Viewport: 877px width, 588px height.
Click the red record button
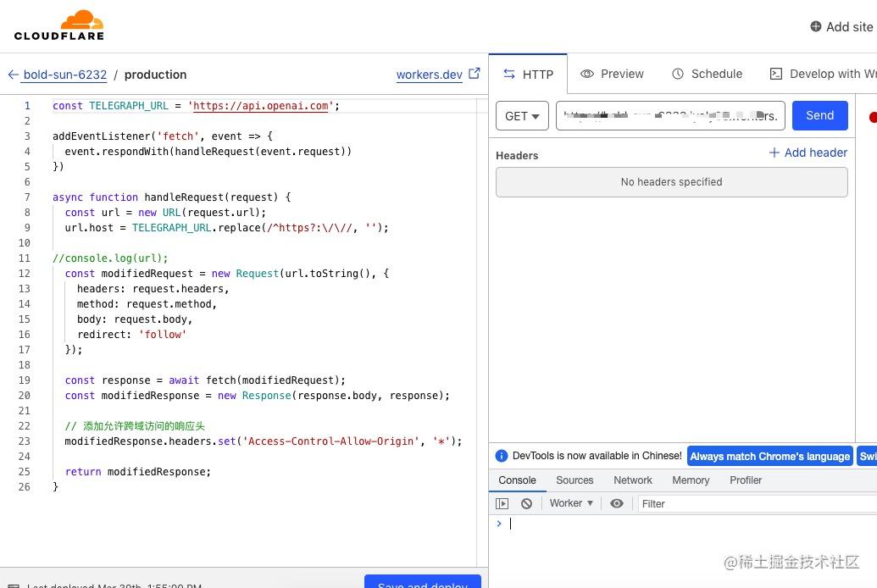[x=872, y=116]
